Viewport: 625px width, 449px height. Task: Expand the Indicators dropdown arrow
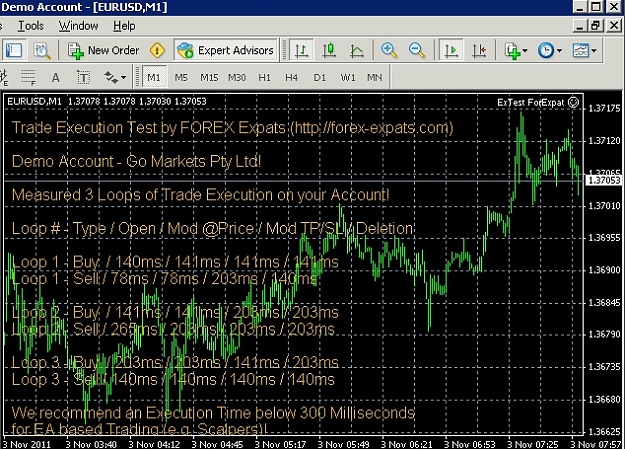tap(525, 51)
